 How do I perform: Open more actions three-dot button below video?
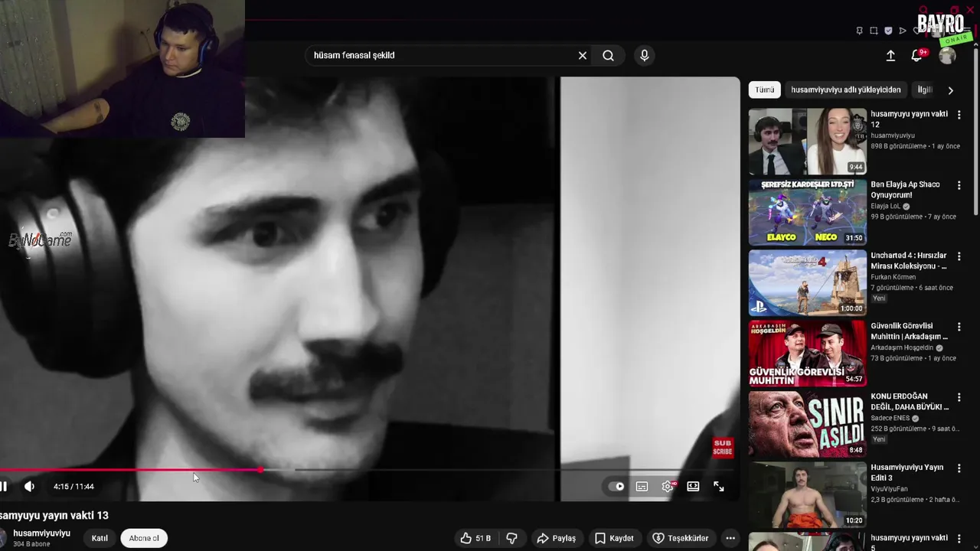pyautogui.click(x=730, y=538)
